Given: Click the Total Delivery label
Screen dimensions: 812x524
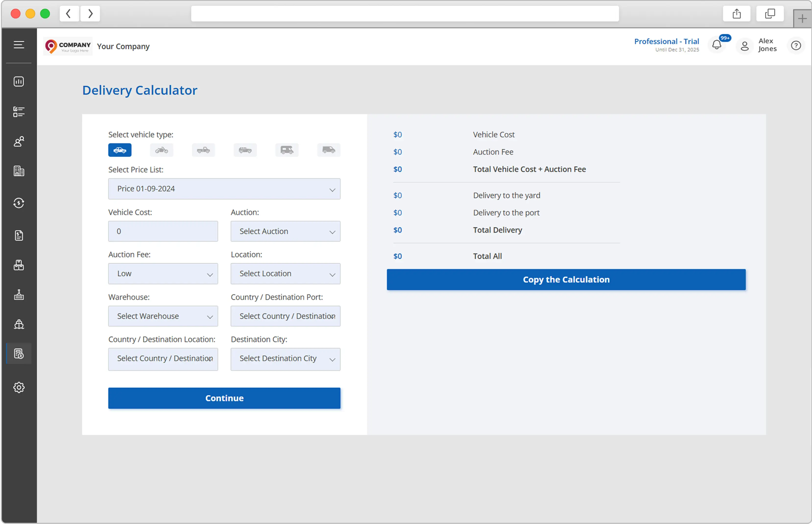Looking at the screenshot, I should (497, 230).
